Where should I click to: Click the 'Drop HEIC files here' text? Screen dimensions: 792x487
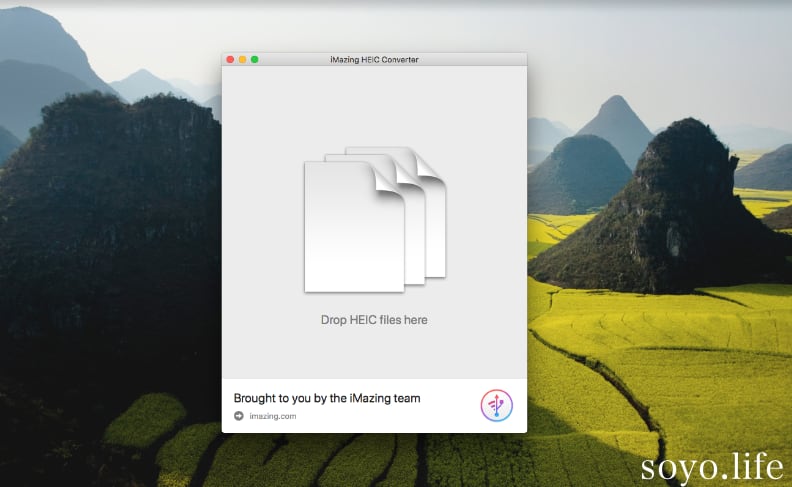(374, 320)
